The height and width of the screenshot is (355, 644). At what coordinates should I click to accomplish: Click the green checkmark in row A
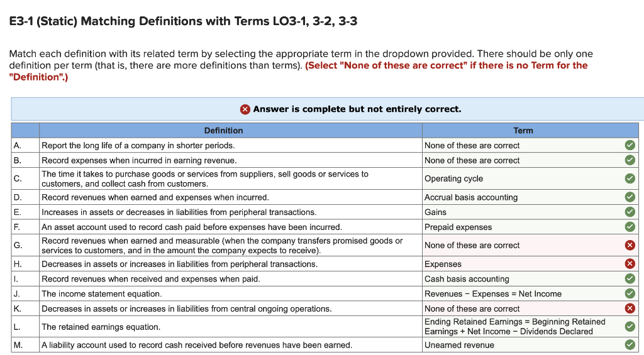[630, 145]
